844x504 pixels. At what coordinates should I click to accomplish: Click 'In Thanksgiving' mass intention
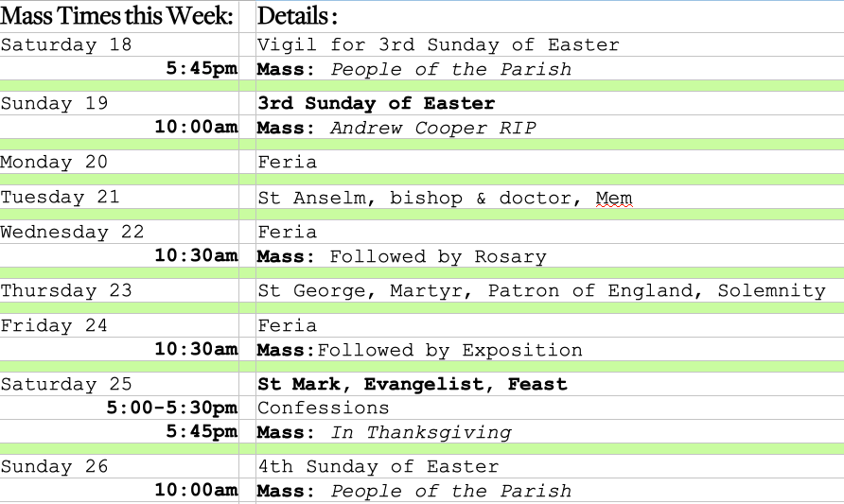[x=420, y=432]
